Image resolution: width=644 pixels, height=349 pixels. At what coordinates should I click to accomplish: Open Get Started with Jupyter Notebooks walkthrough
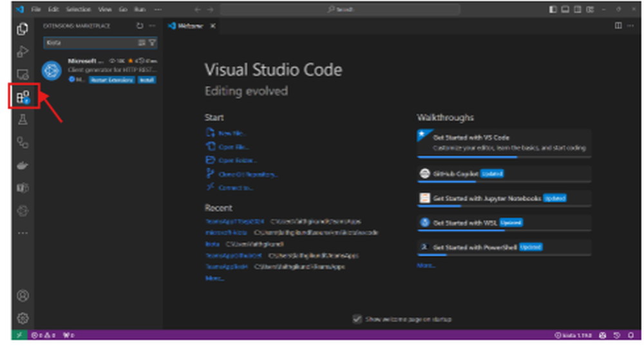(x=504, y=198)
